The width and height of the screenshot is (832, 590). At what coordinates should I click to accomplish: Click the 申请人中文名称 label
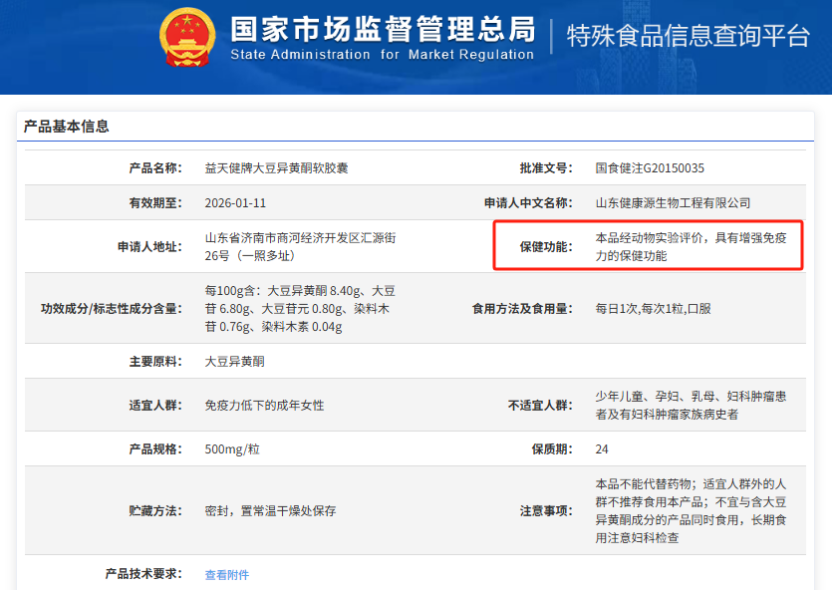(x=528, y=203)
